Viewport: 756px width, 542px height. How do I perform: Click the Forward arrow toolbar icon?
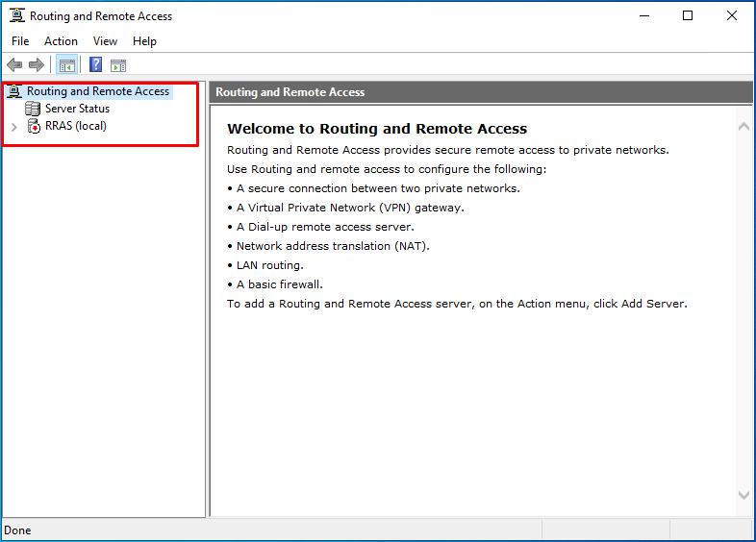pos(37,64)
